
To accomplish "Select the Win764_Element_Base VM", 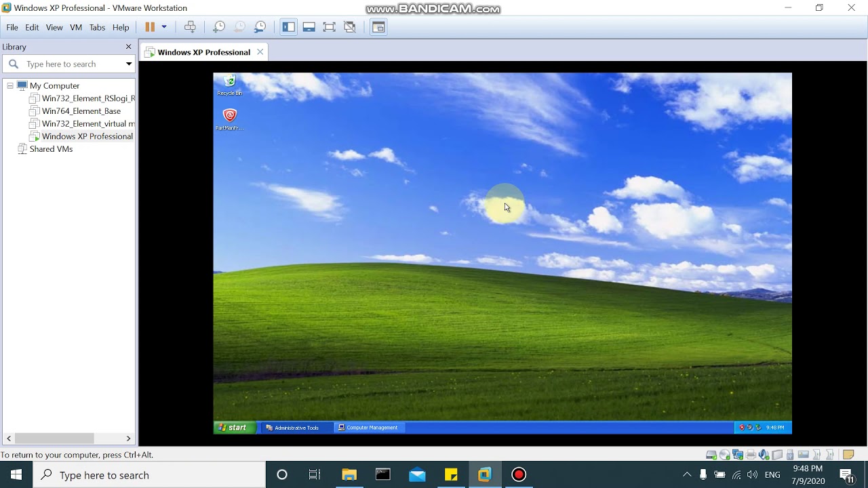I will (81, 111).
